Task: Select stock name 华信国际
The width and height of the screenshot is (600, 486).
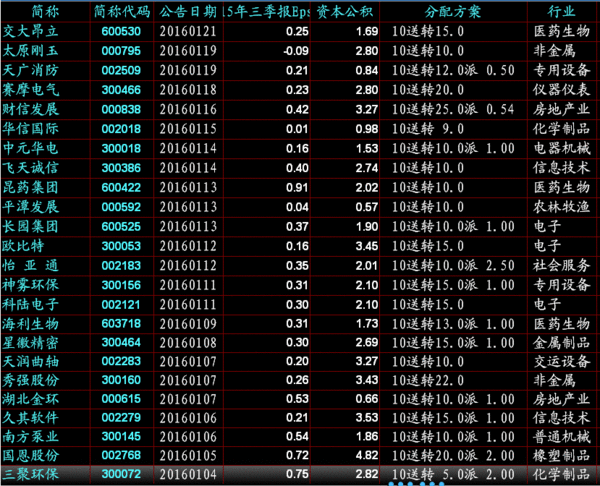Action: [x=30, y=129]
